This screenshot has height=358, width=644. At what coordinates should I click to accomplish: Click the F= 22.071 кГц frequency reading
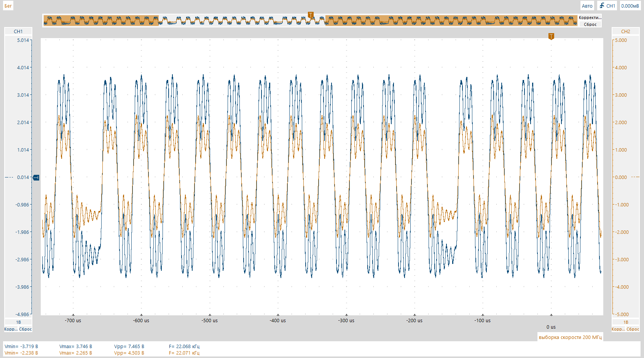click(x=184, y=353)
